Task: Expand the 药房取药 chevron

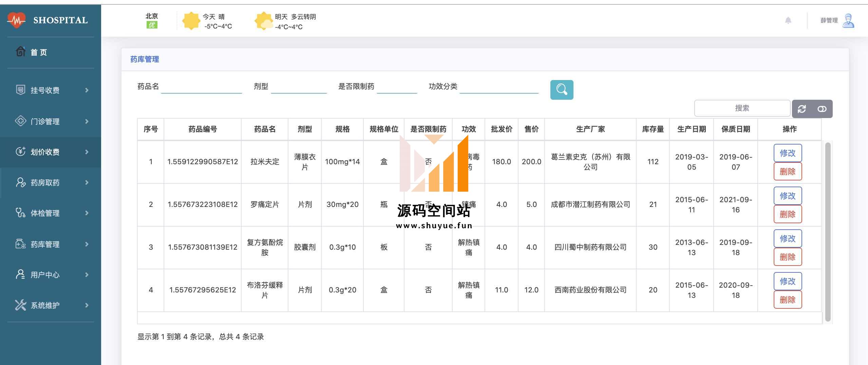Action: (87, 182)
